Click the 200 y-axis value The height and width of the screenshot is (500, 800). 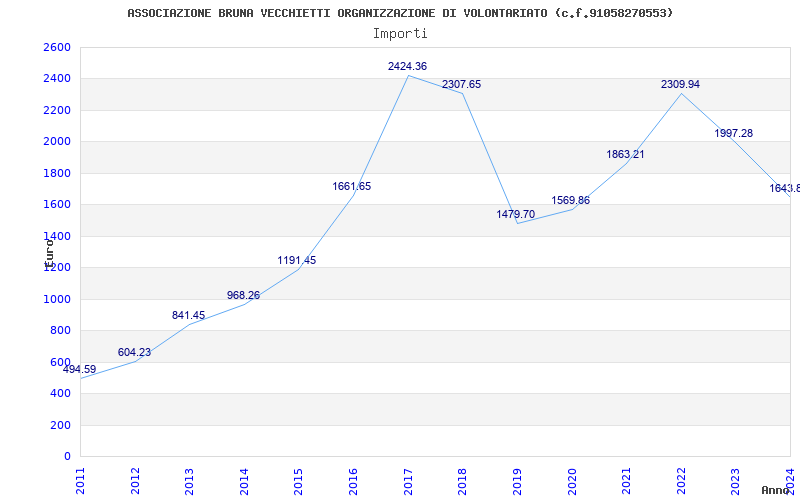60,426
